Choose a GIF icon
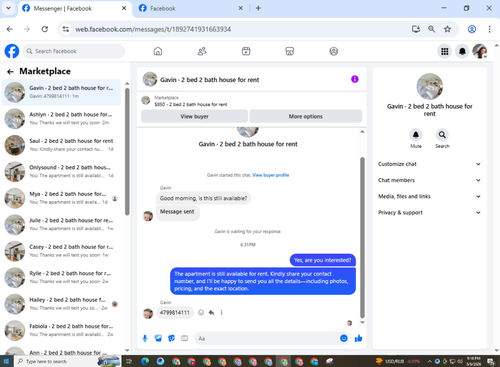The width and height of the screenshot is (500, 367). pos(185,338)
